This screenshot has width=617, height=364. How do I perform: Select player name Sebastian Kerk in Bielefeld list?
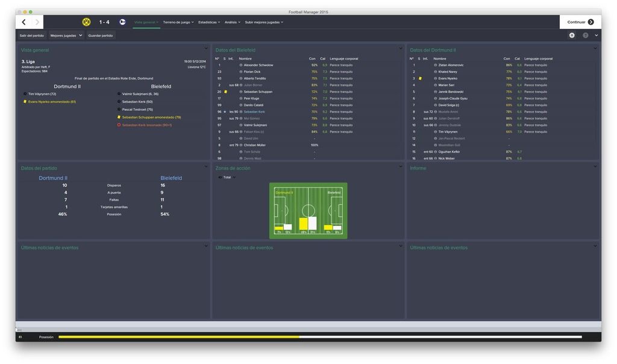[254, 112]
